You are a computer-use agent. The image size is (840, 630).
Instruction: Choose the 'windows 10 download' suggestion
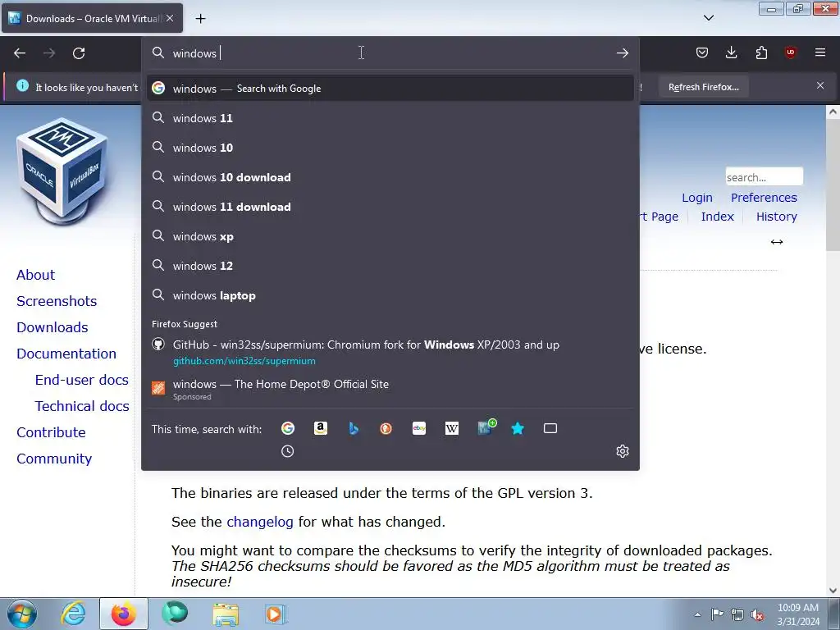tap(390, 177)
